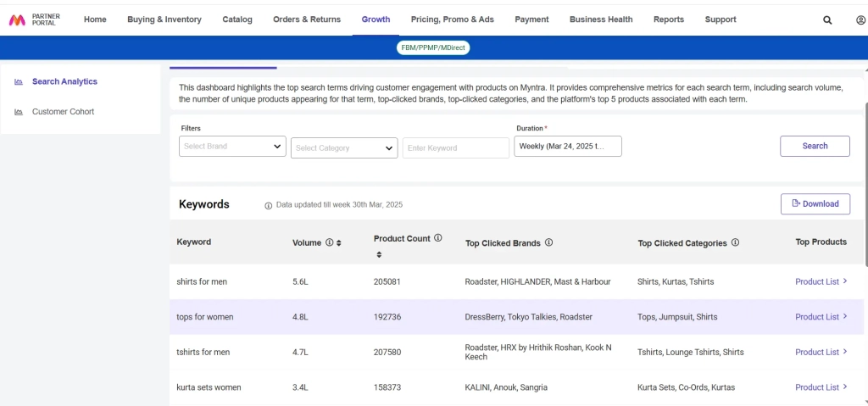Screen dimensions: 868x406
Task: Open the user profile icon
Action: click(860, 19)
